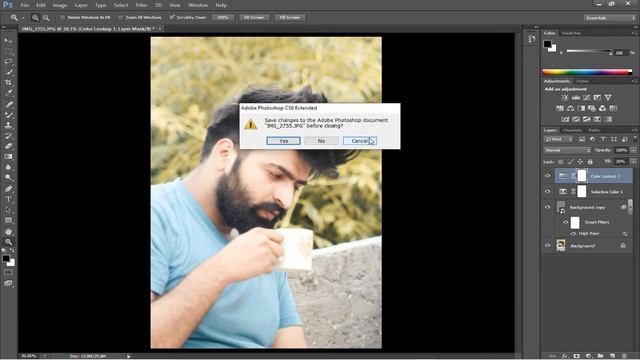Change screen mode from the toolbox
This screenshot has height=360, width=640.
(8, 283)
